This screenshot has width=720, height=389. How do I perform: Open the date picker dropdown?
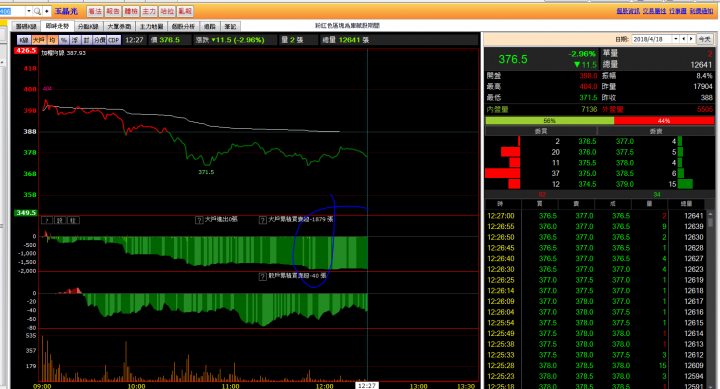(x=676, y=39)
